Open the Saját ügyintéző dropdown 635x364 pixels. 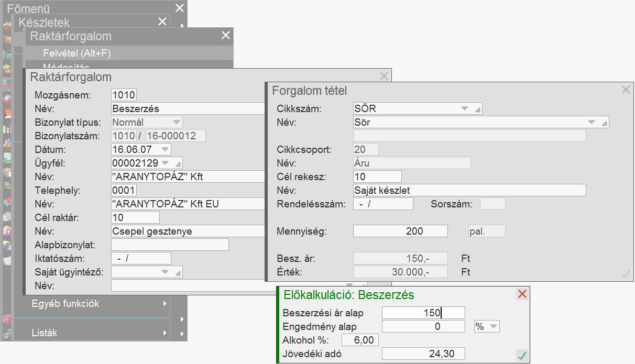[165, 272]
